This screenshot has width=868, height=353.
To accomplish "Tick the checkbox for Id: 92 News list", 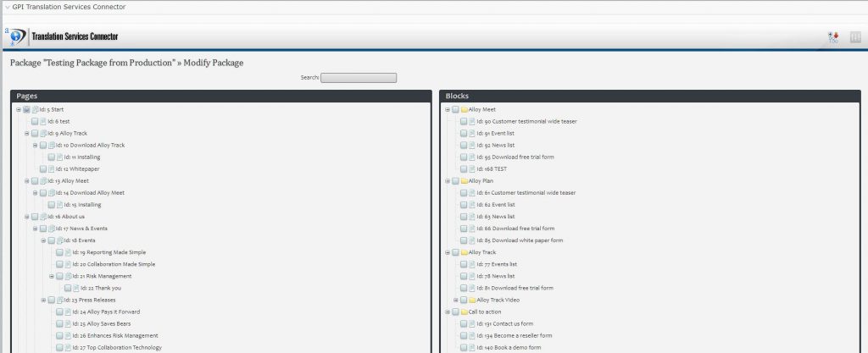I will [464, 145].
